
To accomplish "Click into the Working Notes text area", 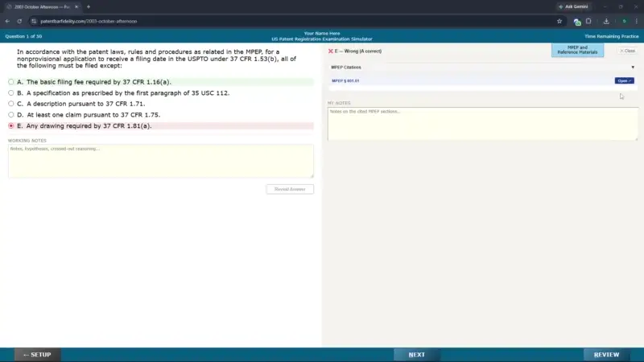I will pos(160,161).
